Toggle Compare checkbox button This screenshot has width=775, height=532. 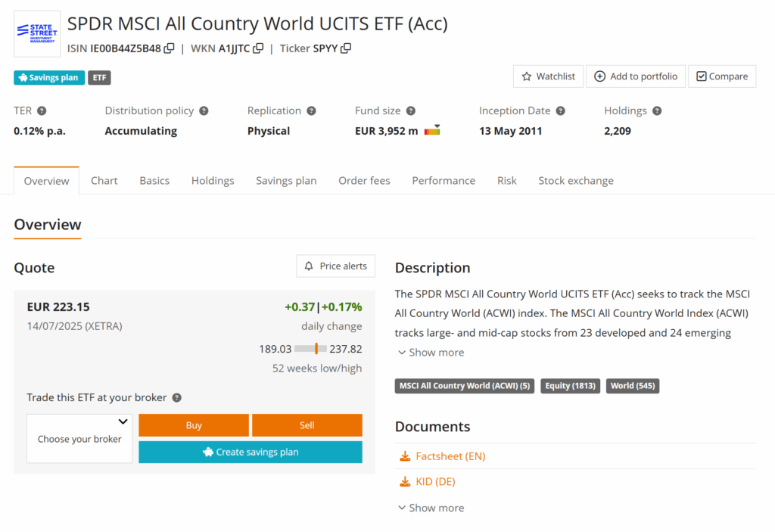[x=721, y=76]
